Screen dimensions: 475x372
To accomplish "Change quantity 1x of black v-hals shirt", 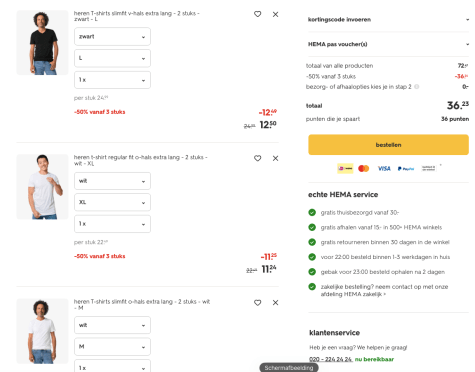I will (x=112, y=80).
